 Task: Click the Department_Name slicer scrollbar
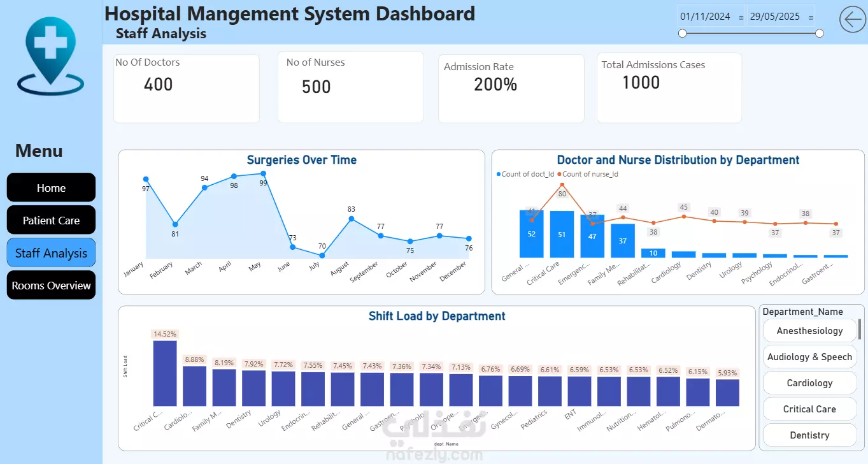860,329
